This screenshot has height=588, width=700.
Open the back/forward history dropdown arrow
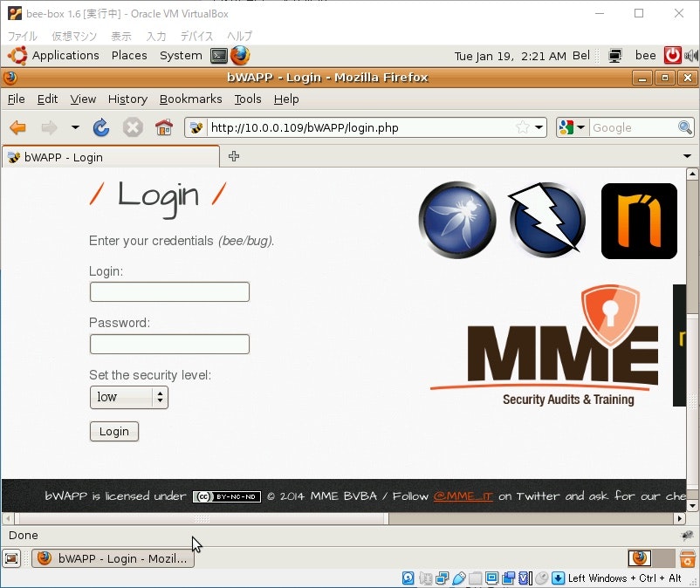coord(75,127)
